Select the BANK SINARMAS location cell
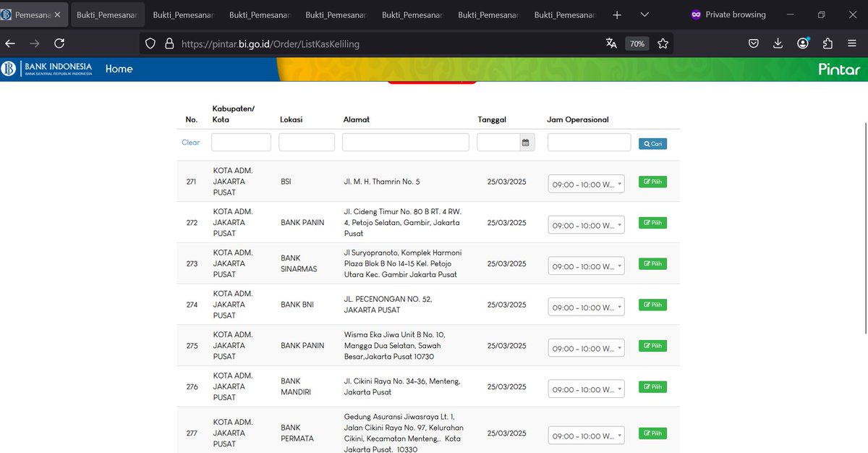The height and width of the screenshot is (453, 868). point(300,263)
